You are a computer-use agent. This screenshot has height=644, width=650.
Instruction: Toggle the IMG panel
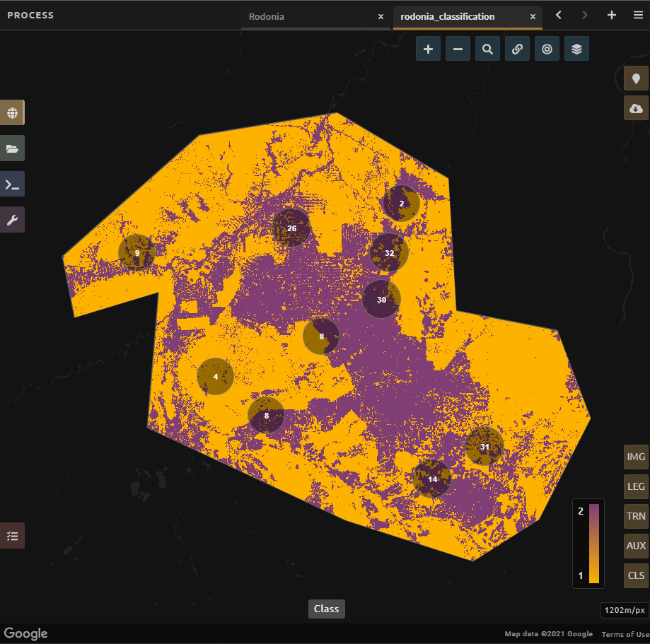pos(634,456)
